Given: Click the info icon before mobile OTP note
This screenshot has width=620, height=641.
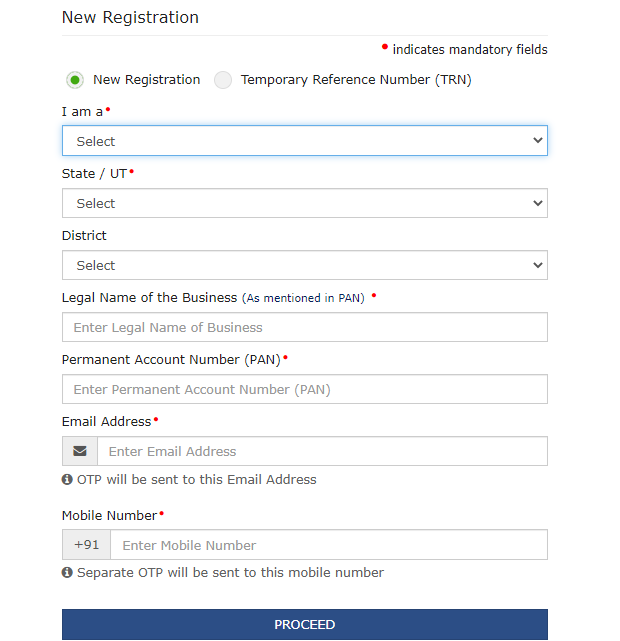Looking at the screenshot, I should (67, 573).
